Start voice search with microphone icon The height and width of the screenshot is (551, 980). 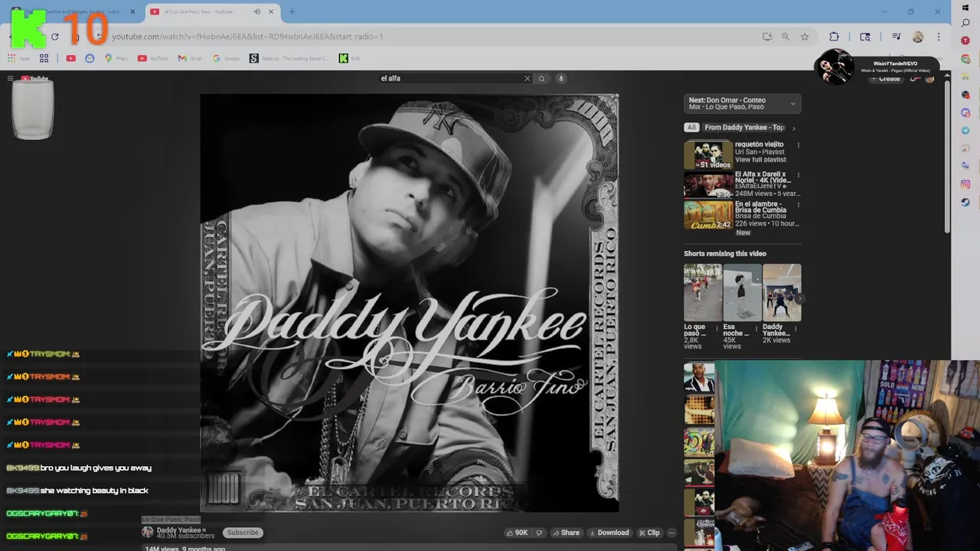(560, 78)
